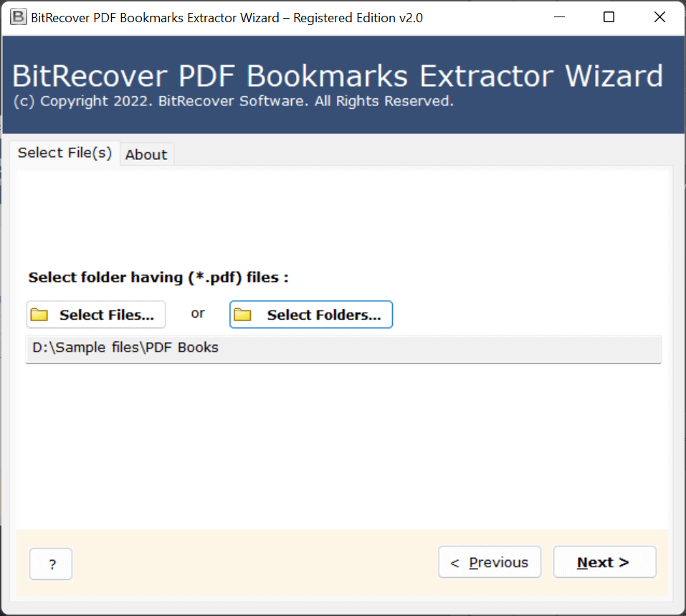Click the D:\Sample files\PDF Books path field

click(x=343, y=349)
